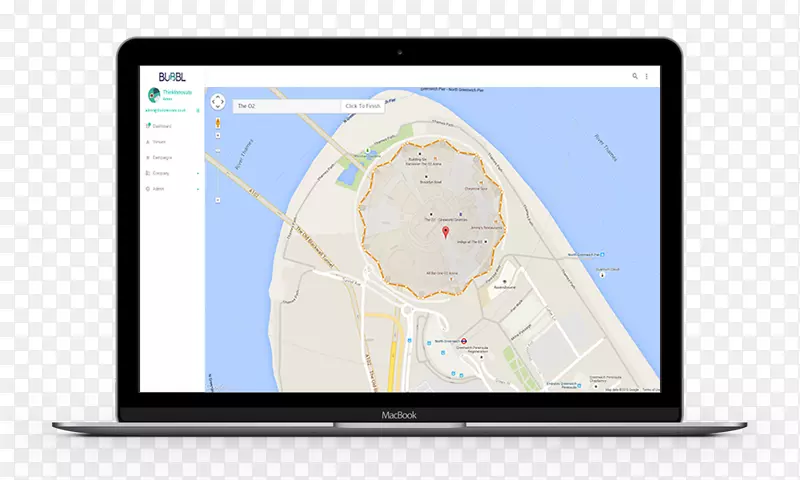Expand the Admin submenu arrow
800x480 pixels.
(x=198, y=189)
